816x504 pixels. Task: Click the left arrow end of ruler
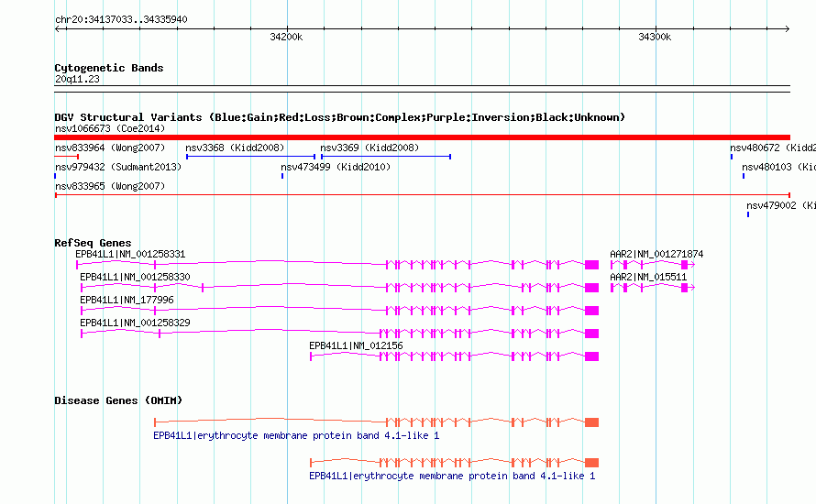point(57,28)
